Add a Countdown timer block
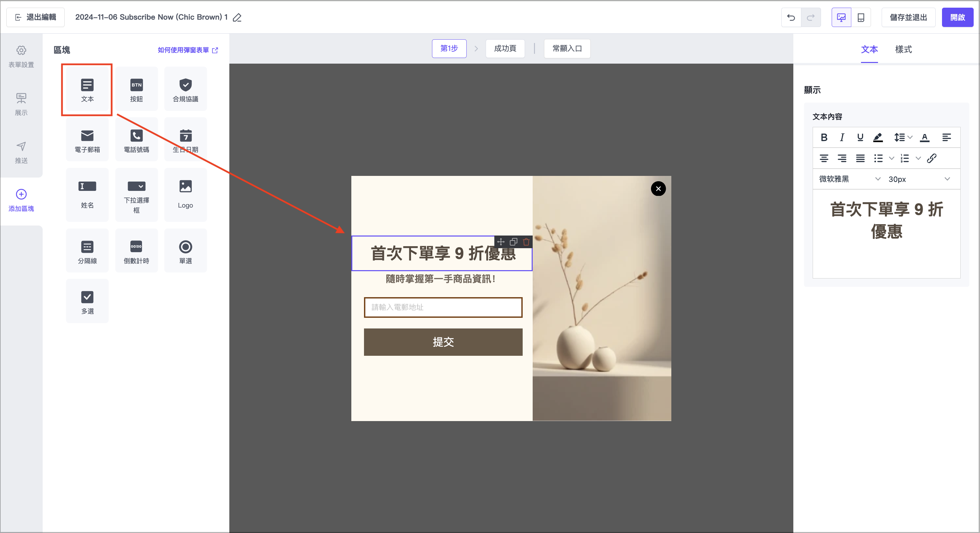 (136, 251)
